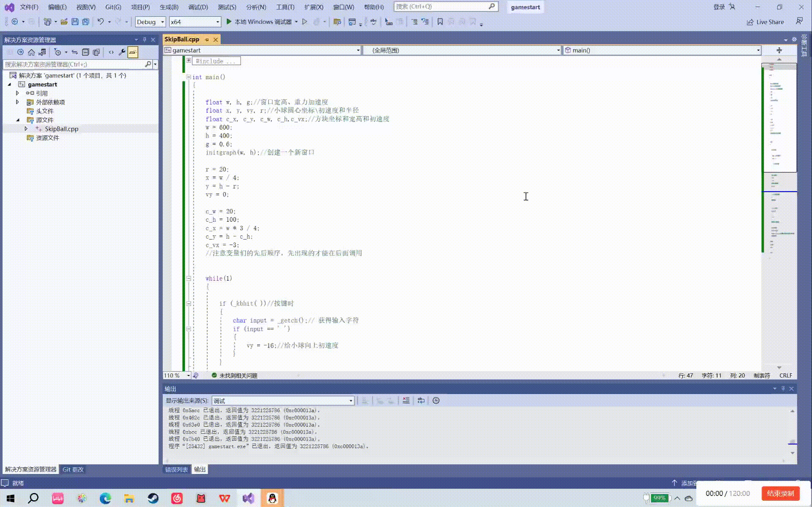Screen dimensions: 812x507
Task: Toggle the highlighted preview selected items button
Action: pos(133,52)
